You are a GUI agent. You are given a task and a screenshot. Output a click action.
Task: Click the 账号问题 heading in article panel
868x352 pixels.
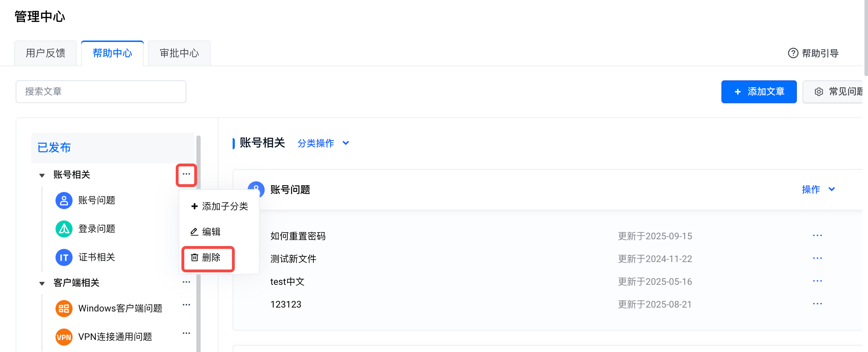pos(290,190)
